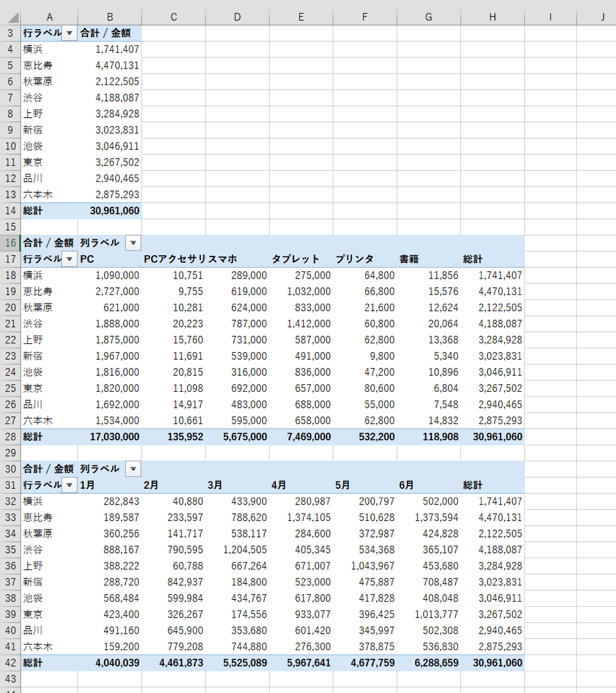Screen dimensions: 616x693
Task: Select row 3 header
Action: coord(10,33)
